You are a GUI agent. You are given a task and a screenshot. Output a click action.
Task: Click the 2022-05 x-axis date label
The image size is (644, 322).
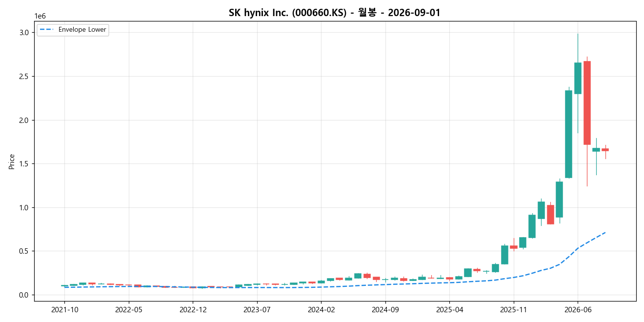129,309
